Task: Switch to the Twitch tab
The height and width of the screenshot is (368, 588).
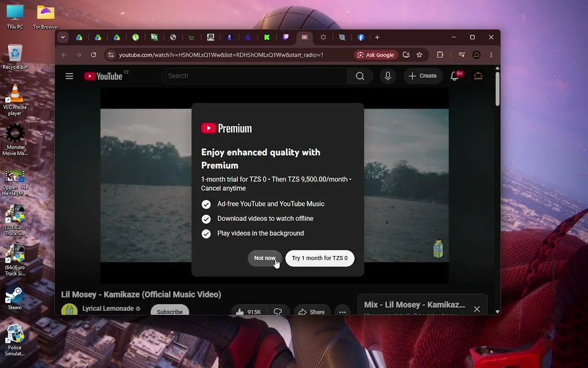Action: 286,37
